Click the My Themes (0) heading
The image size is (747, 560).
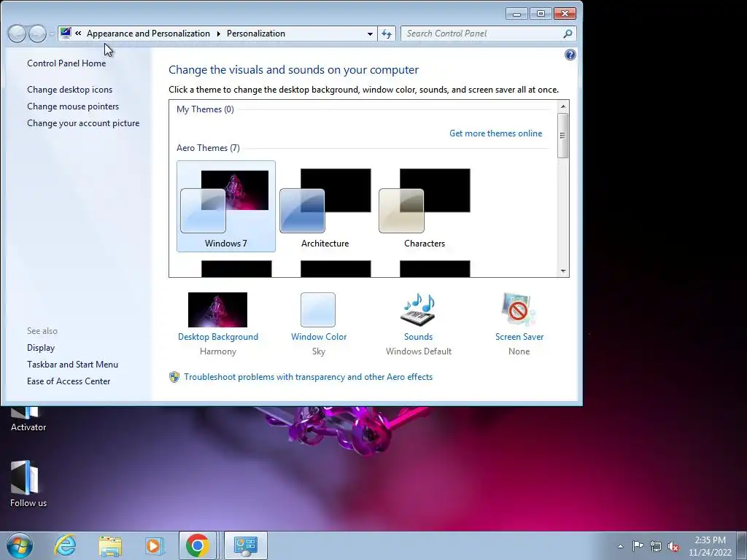coord(205,109)
